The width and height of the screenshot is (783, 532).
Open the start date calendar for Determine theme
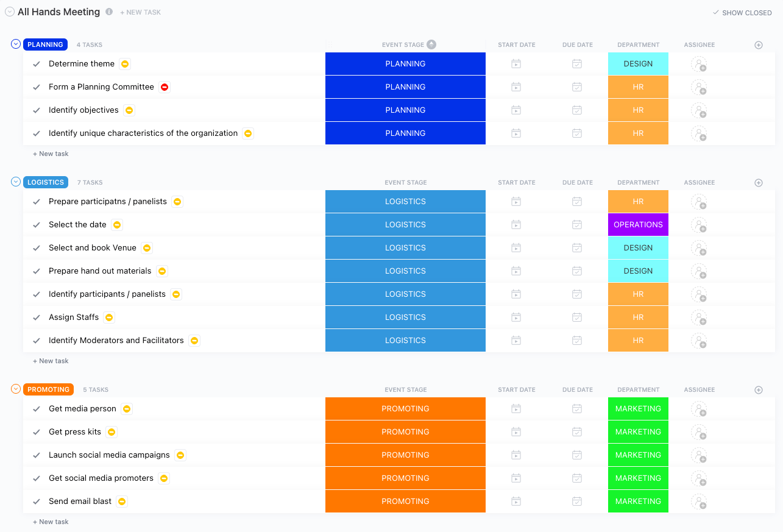tap(516, 63)
